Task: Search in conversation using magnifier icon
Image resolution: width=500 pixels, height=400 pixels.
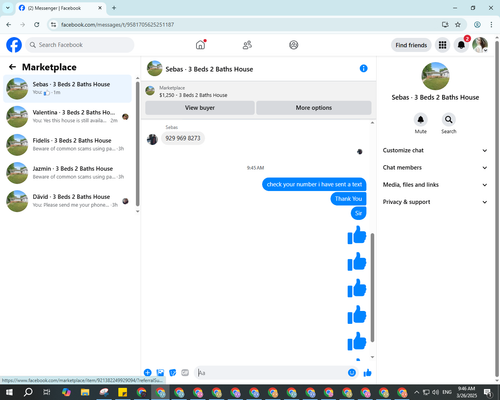Action: [449, 119]
